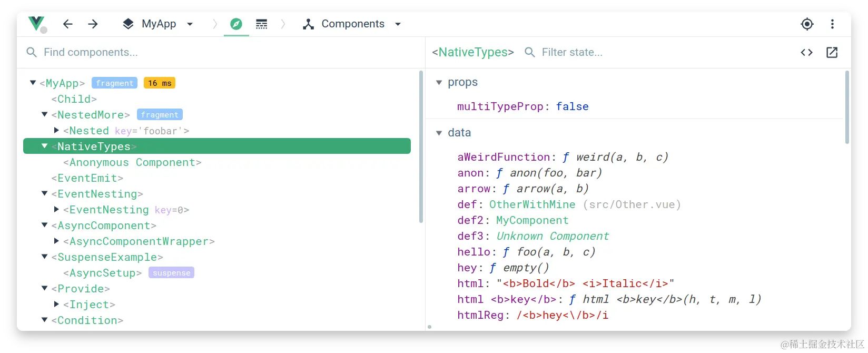Click the html Bold Italic string value
Image resolution: width=868 pixels, height=353 pixels.
(x=585, y=283)
